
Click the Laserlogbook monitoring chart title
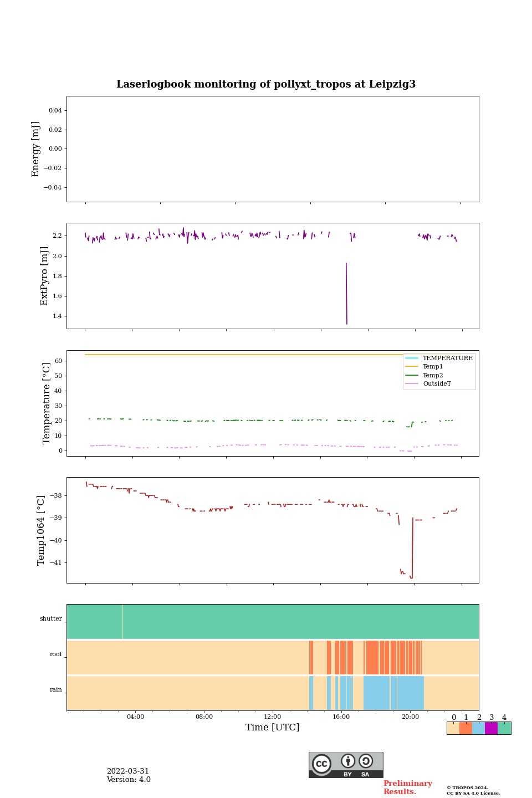click(266, 84)
